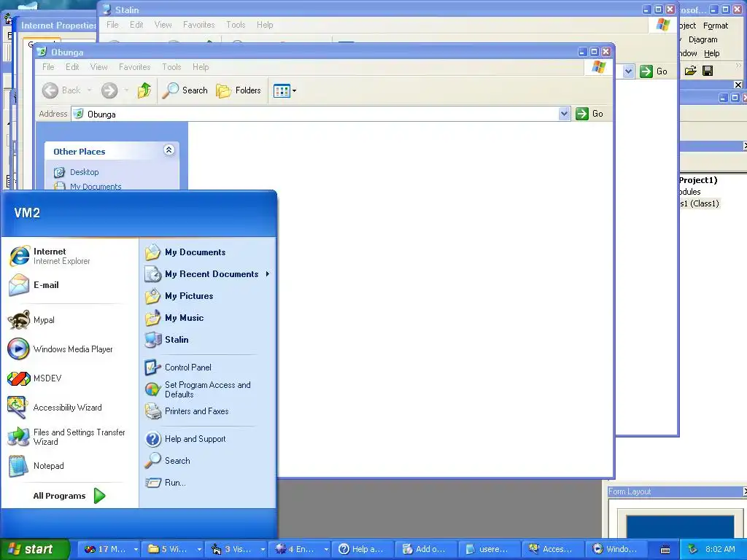This screenshot has width=747, height=560.
Task: Open Diagram menu in the Visual Basic window
Action: pos(703,39)
